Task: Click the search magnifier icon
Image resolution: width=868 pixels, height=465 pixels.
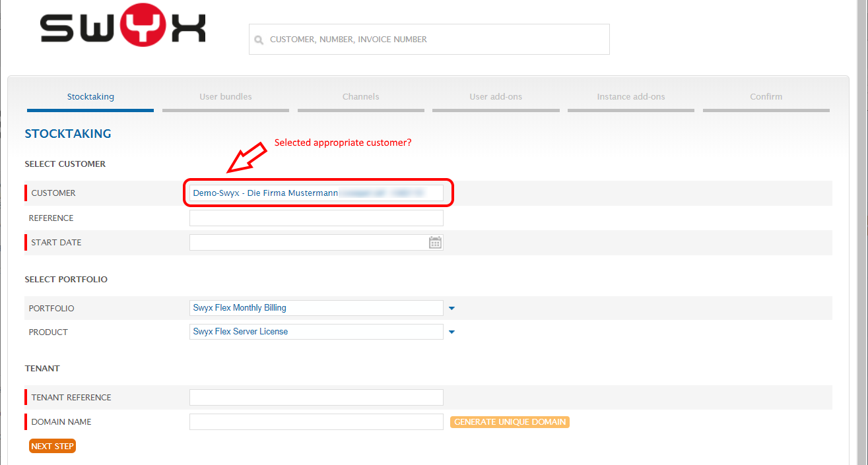Action: point(259,40)
